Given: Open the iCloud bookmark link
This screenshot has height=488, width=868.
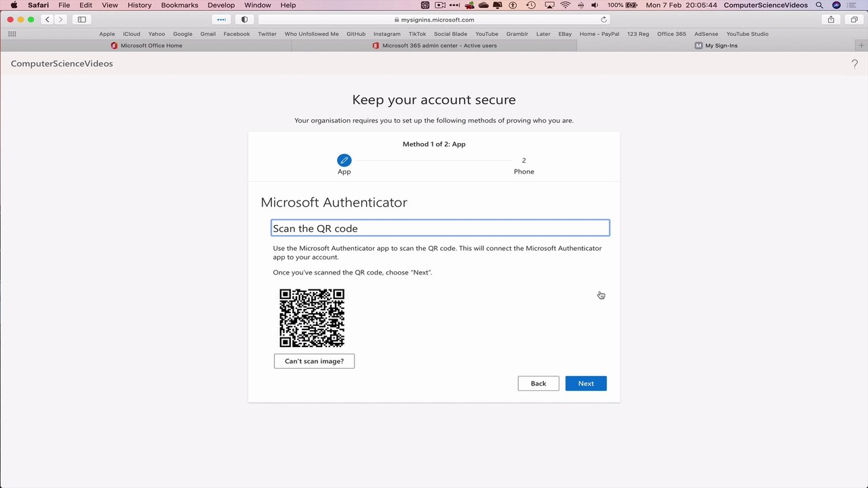Looking at the screenshot, I should click(x=132, y=34).
